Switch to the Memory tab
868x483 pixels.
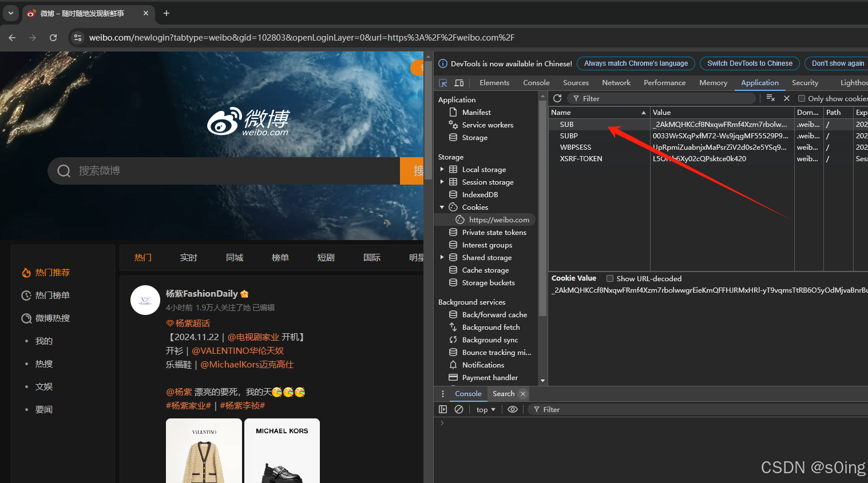coord(713,83)
